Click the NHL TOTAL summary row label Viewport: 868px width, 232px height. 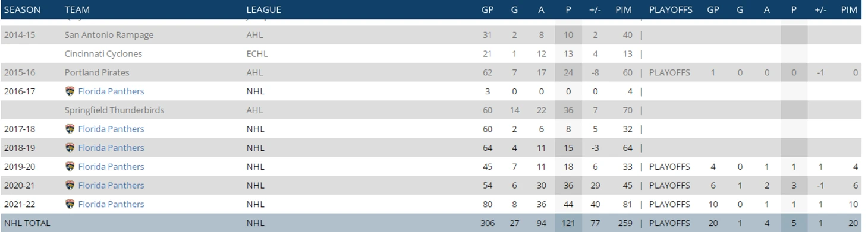[x=27, y=223]
